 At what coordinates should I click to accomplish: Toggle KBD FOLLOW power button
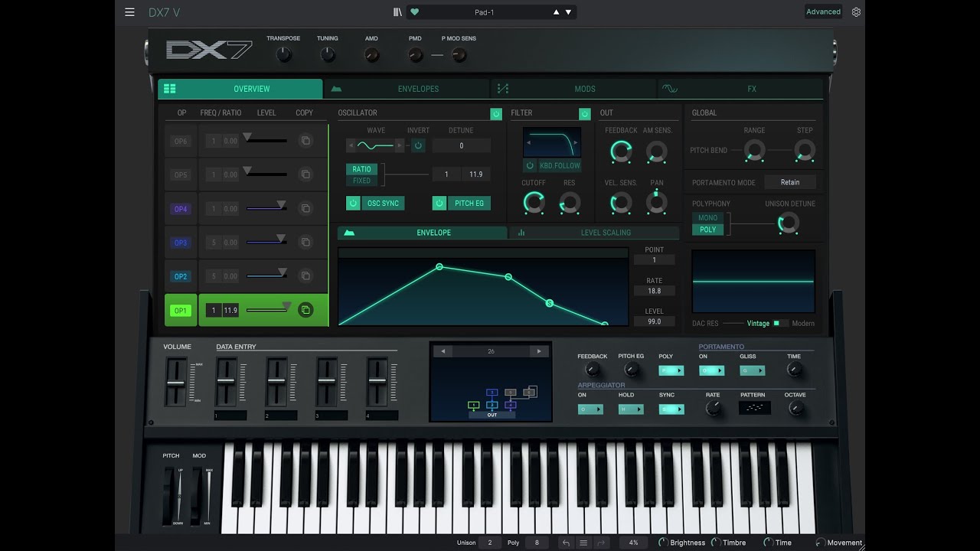click(x=530, y=165)
